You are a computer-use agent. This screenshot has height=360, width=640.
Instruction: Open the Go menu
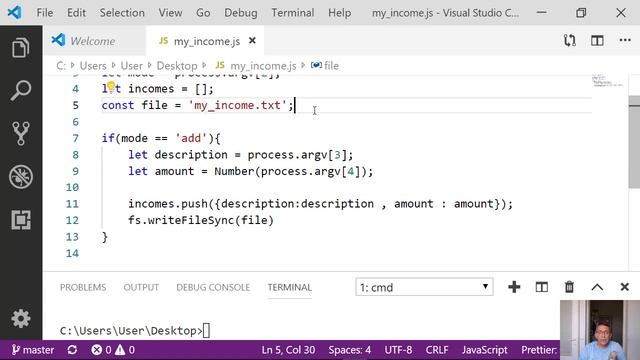[x=203, y=13]
